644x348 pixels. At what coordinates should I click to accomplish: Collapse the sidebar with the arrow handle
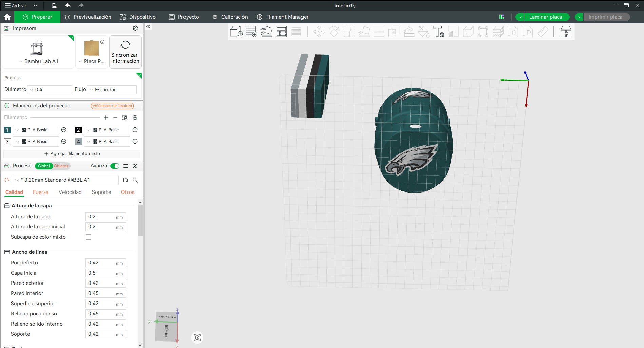[148, 26]
